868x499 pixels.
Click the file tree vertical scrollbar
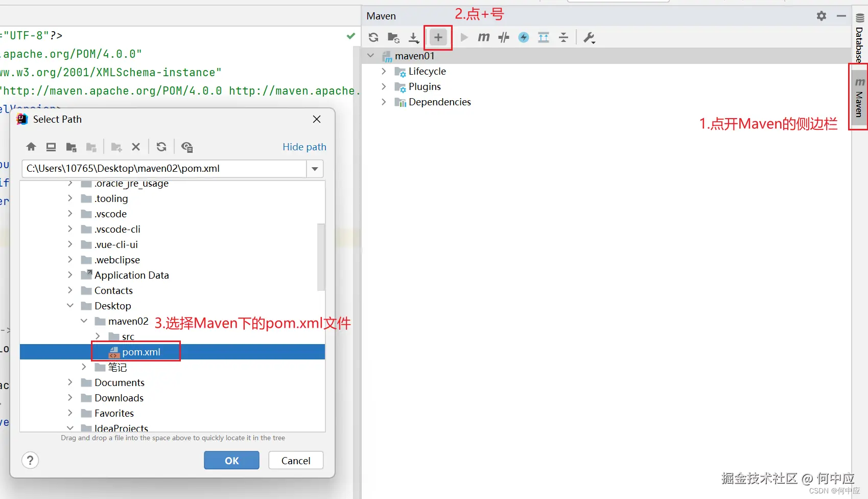[x=321, y=257]
